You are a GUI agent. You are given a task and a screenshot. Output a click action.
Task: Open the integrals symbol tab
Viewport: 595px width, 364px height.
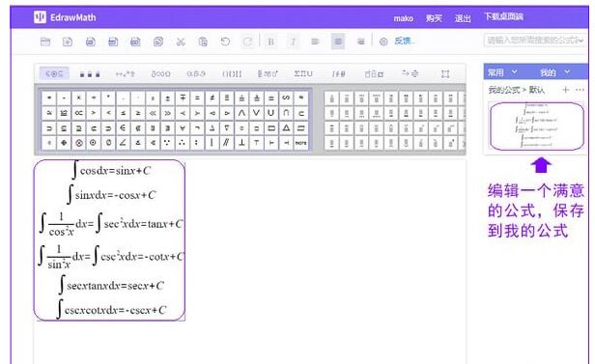click(x=338, y=74)
